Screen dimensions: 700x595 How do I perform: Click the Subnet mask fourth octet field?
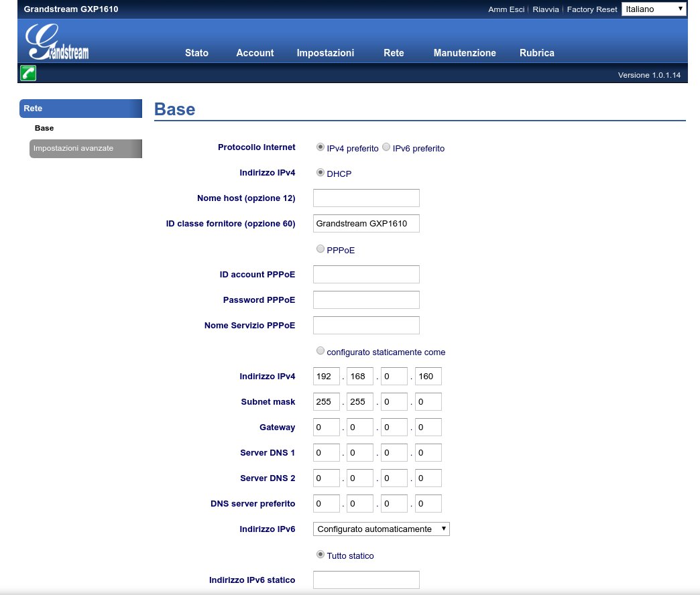point(428,401)
